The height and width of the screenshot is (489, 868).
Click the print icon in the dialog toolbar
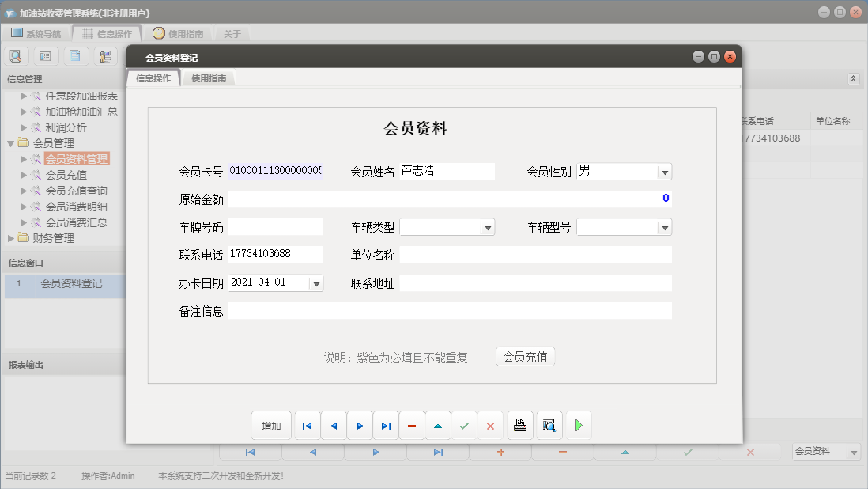519,425
